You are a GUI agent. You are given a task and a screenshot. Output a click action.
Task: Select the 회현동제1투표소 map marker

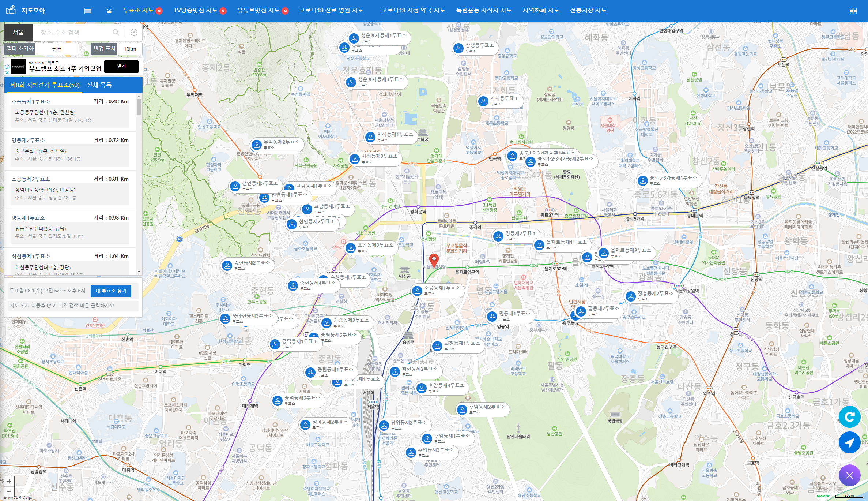(x=458, y=345)
